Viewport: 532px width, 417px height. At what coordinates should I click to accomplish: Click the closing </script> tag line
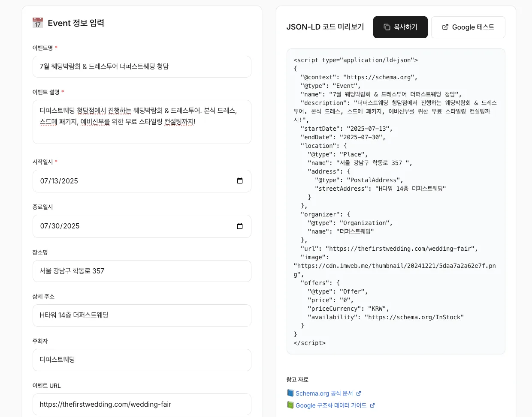click(x=310, y=343)
